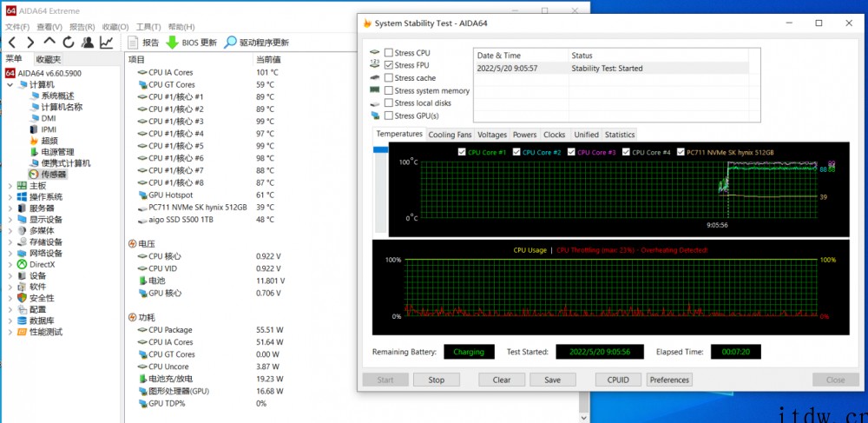Viewport: 868px width, 423px height.
Task: Switch to the Statistics tab
Action: point(620,135)
